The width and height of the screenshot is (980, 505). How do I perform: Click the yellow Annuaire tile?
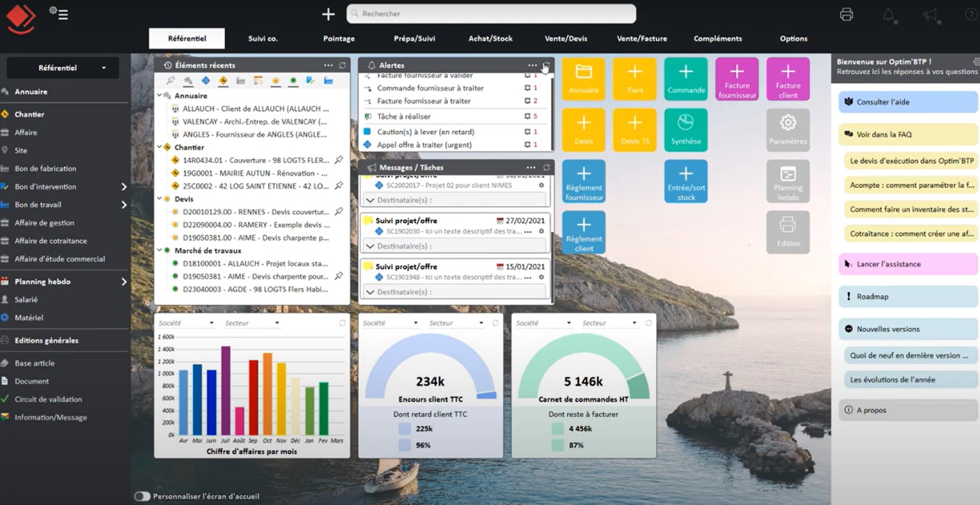(x=584, y=79)
